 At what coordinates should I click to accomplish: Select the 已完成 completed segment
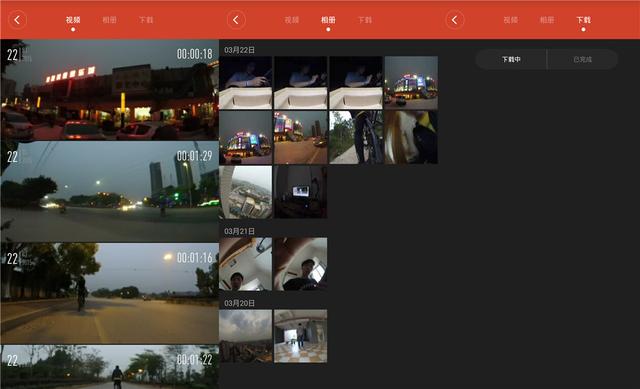(x=582, y=59)
